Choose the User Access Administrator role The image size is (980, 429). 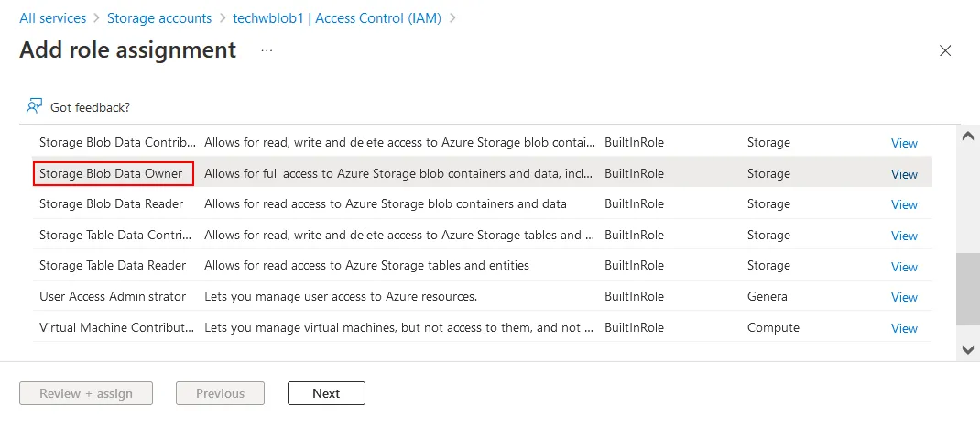point(113,296)
